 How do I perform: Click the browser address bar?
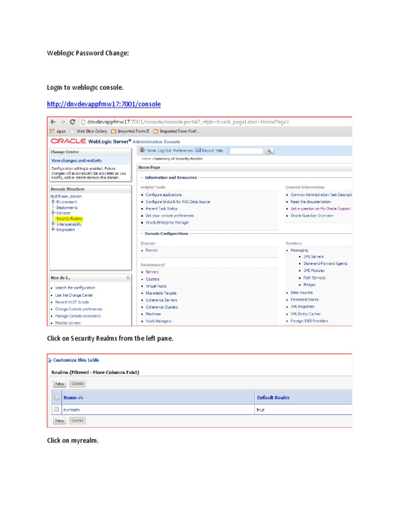pos(216,122)
